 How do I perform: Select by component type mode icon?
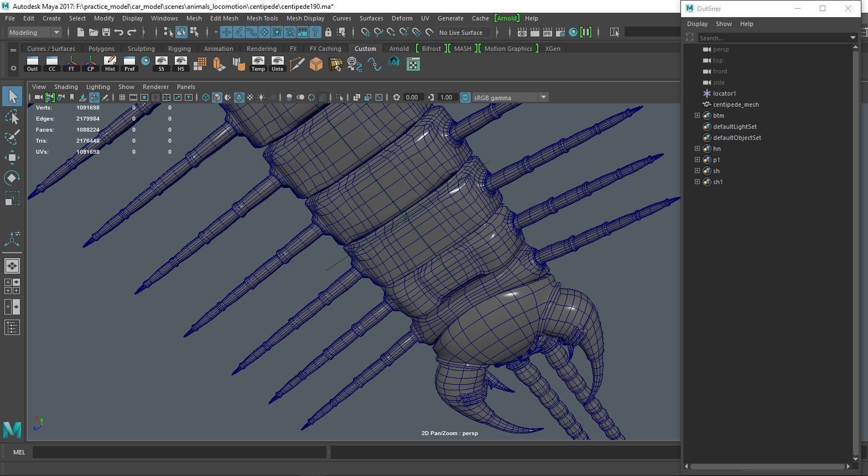click(194, 32)
